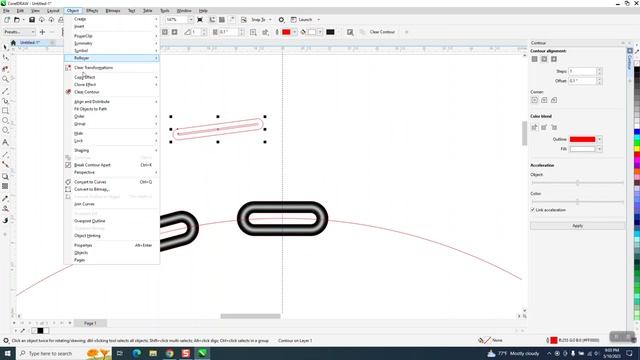Choose the second corner style icon
Screen dimensions: 640x360
544,100
